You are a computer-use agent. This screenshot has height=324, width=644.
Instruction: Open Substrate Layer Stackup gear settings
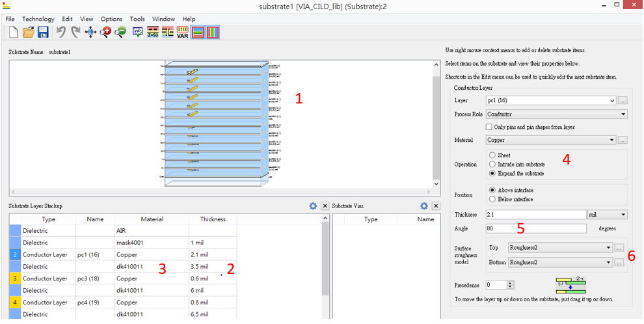pos(313,206)
